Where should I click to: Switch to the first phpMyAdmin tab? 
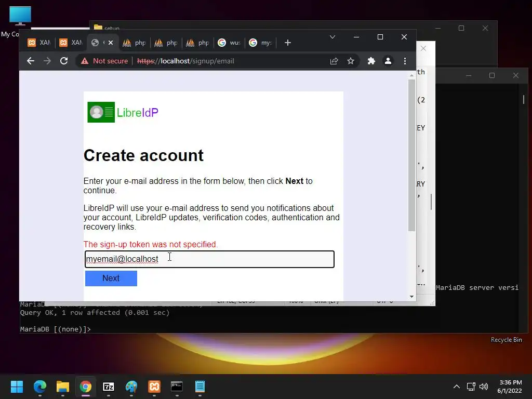click(x=135, y=43)
